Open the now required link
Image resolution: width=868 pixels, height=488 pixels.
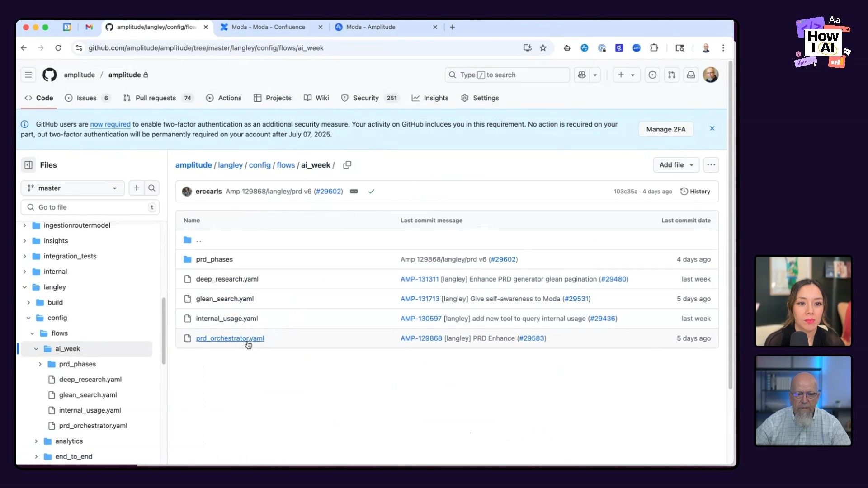tap(110, 124)
